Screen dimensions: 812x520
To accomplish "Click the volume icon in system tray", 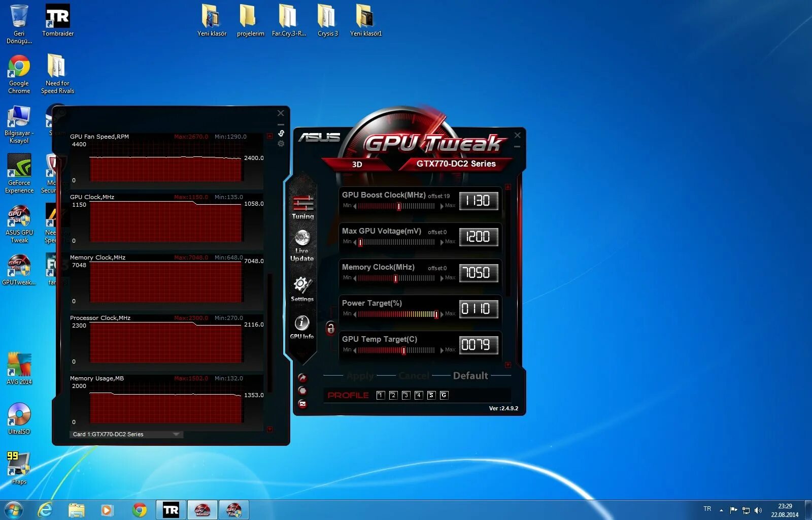I will 758,510.
